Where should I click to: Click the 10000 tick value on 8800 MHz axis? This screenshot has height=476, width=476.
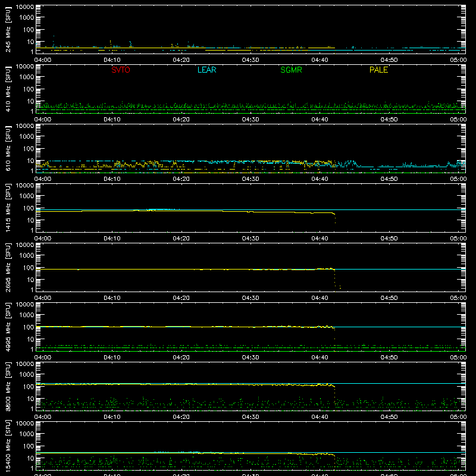click(x=25, y=364)
